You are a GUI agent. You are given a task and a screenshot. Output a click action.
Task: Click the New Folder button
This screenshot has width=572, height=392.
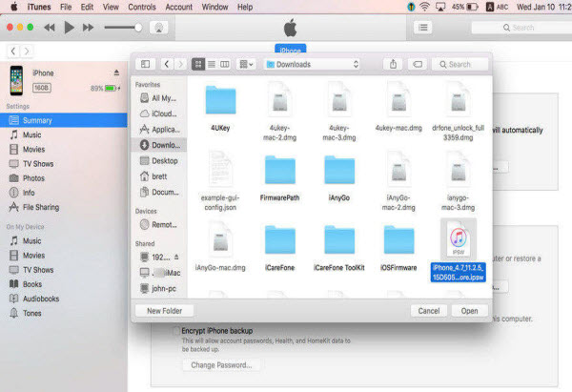click(165, 310)
